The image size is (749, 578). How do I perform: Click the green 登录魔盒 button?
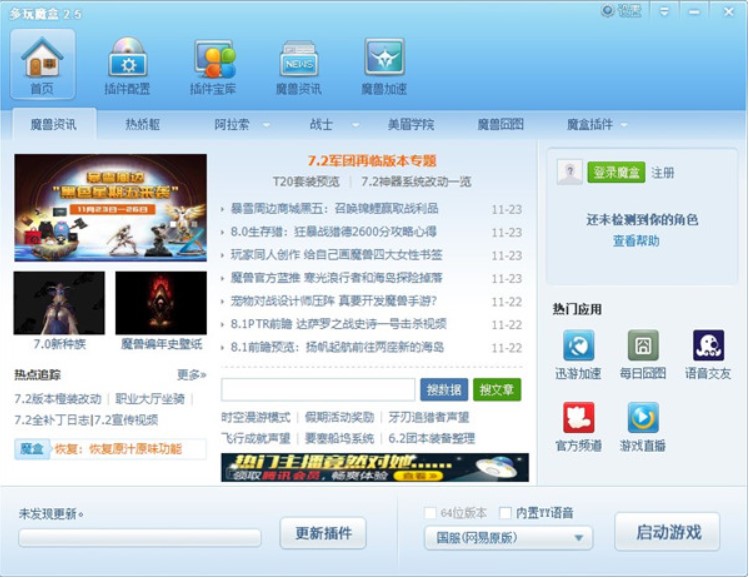click(x=616, y=172)
